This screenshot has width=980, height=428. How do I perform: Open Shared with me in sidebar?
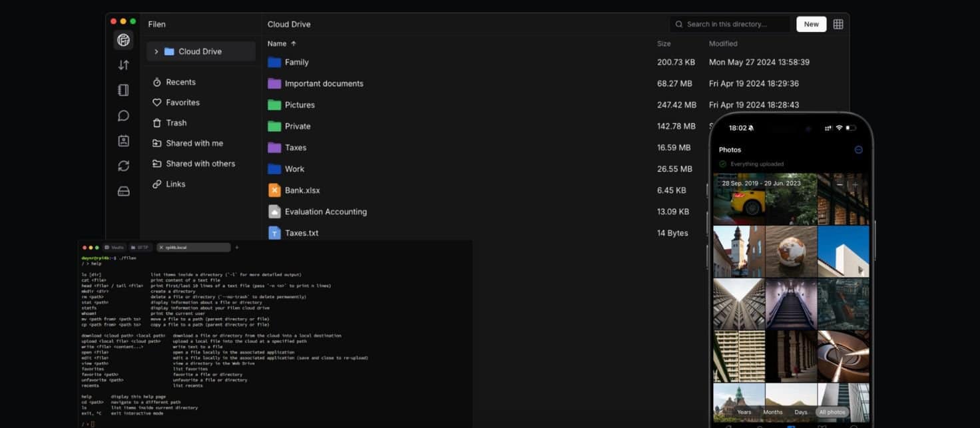(x=194, y=143)
